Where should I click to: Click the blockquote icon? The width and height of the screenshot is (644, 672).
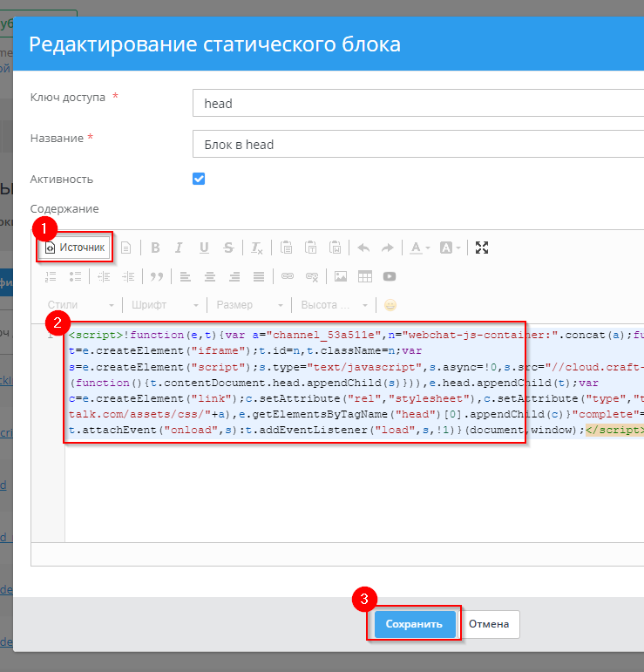point(157,276)
